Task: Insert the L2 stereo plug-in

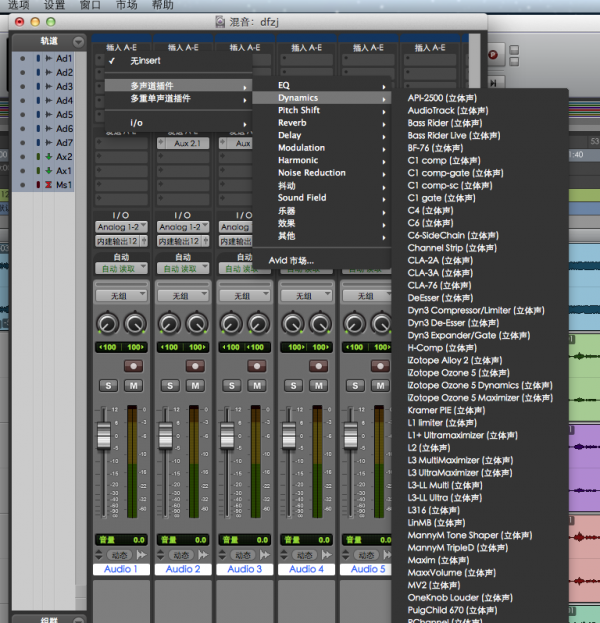Action: (x=429, y=448)
